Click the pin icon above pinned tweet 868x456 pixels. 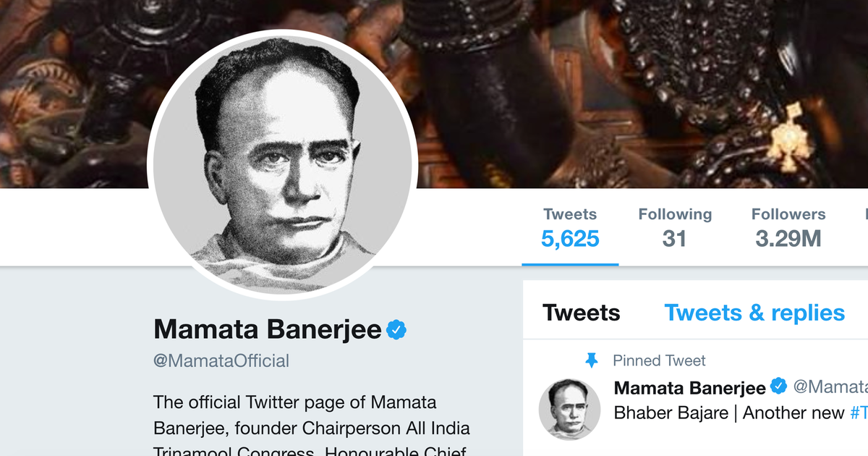[x=592, y=360]
